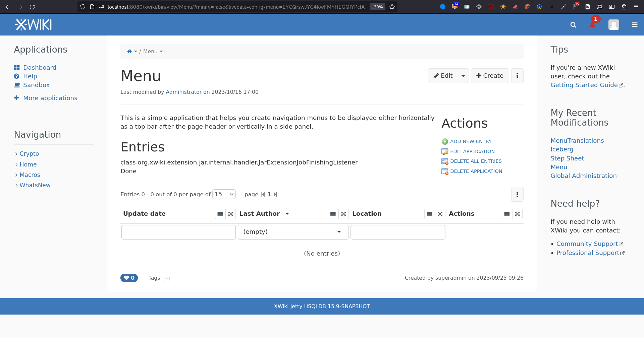Open the browser extensions puzzle icon

tap(624, 7)
